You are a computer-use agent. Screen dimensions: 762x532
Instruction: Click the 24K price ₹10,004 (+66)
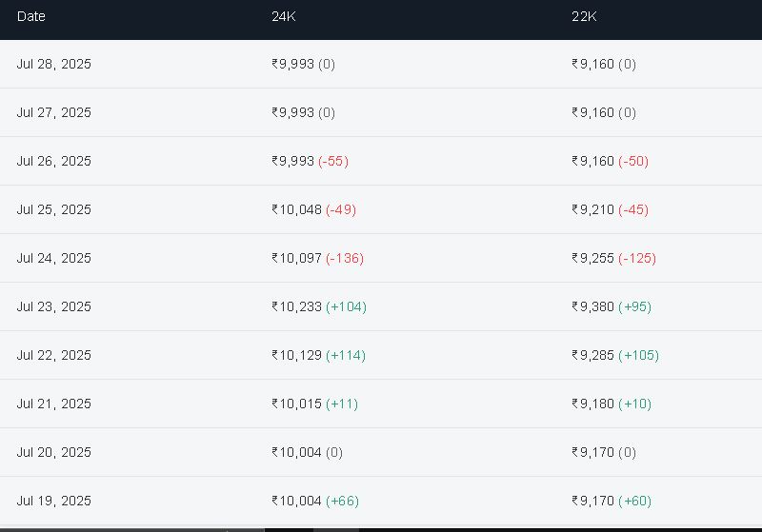pos(315,501)
